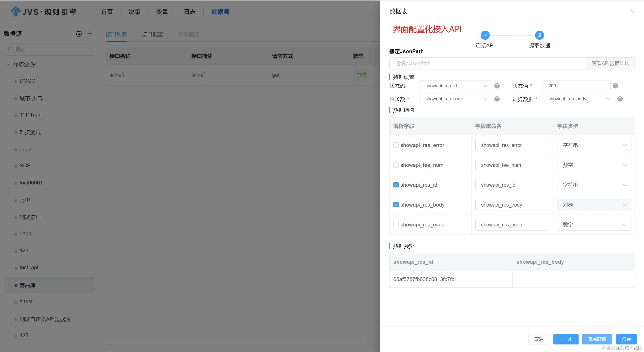Open the 状态码 showapi_res_id dropdown
Viewport: 644px width, 352px height.
pos(455,86)
